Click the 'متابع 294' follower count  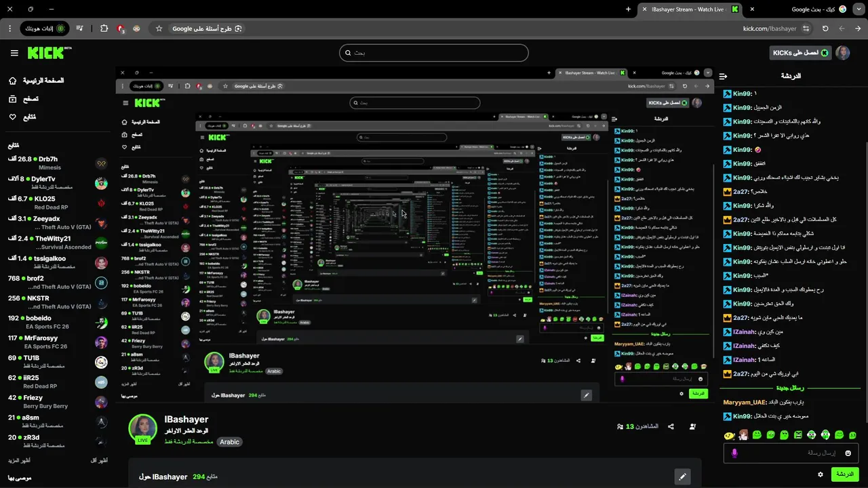[205, 476]
